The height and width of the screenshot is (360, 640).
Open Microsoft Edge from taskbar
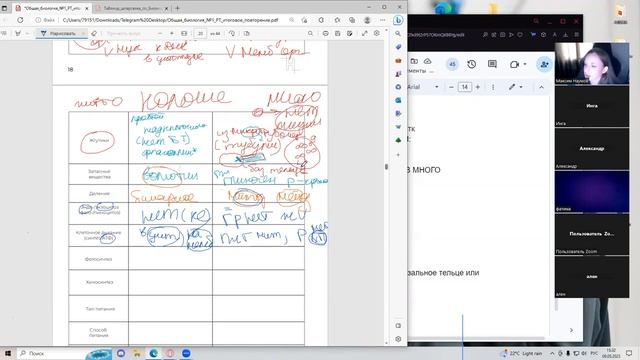153,353
